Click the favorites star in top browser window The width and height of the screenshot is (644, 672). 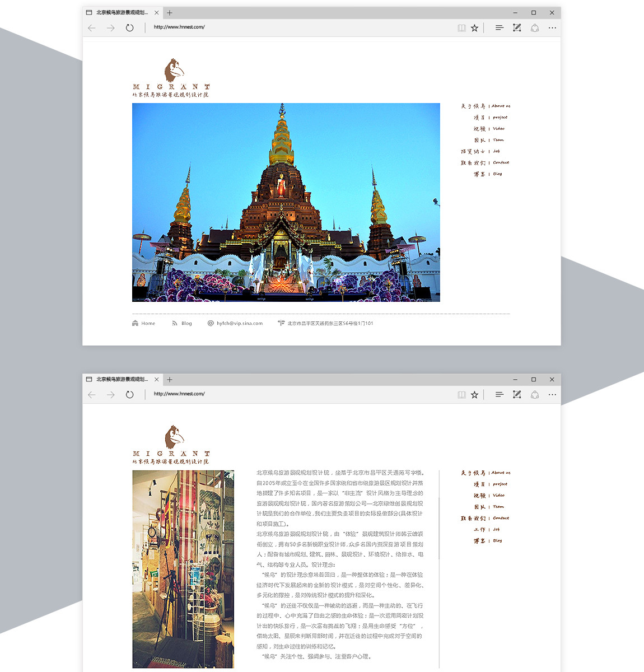pyautogui.click(x=474, y=27)
